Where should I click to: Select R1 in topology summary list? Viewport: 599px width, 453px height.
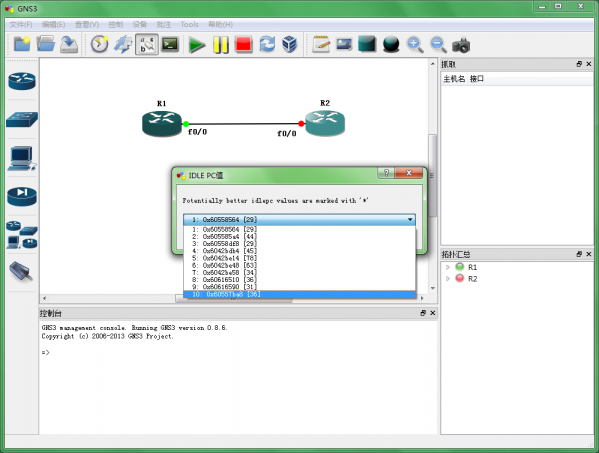(473, 267)
